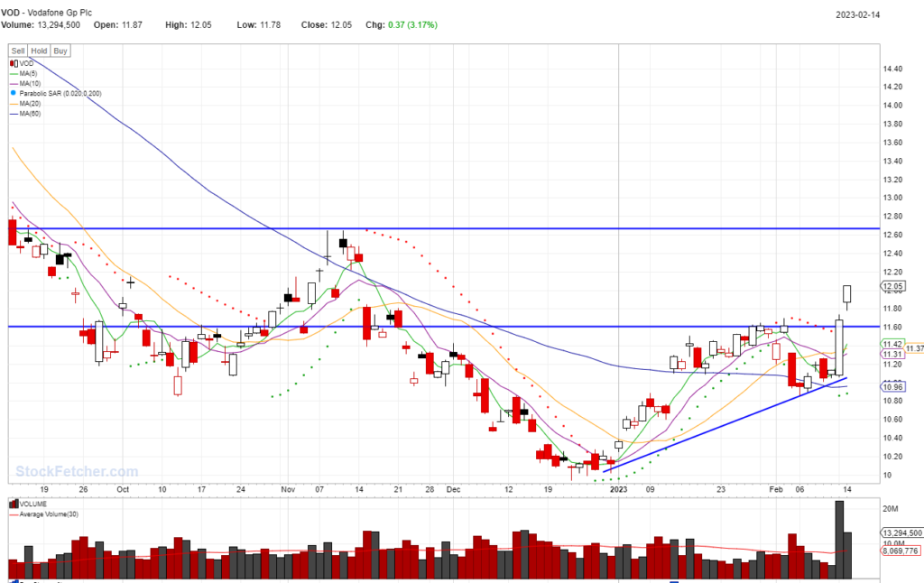
Task: Click the Nov date axis label
Action: pos(288,489)
